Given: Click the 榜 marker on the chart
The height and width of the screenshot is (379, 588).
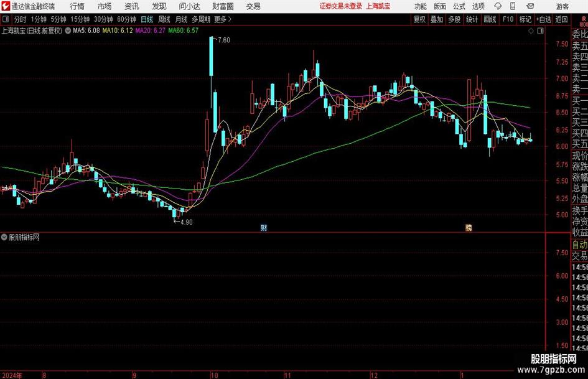Looking at the screenshot, I should 469,227.
